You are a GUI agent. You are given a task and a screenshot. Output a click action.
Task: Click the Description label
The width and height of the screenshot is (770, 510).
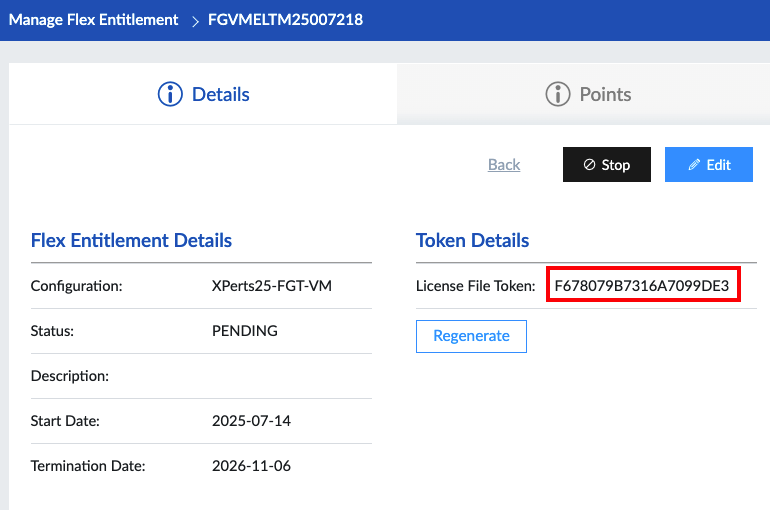pos(70,376)
